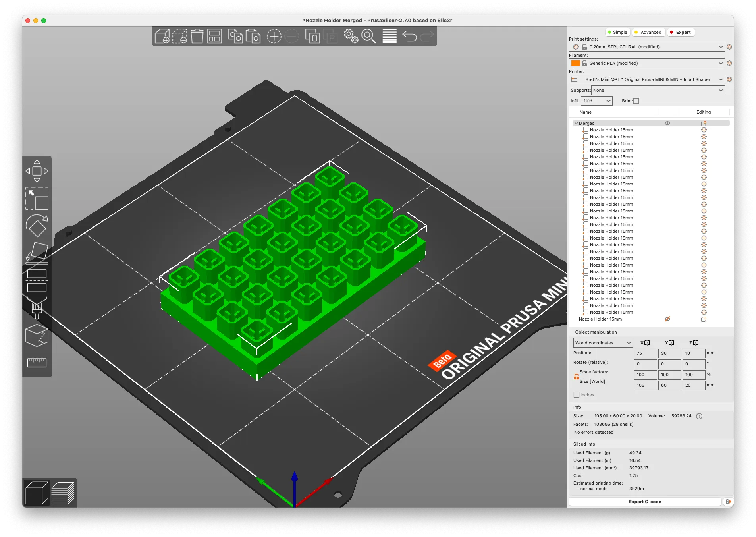The width and height of the screenshot is (756, 537).
Task: Open the Supports dropdown
Action: (657, 90)
